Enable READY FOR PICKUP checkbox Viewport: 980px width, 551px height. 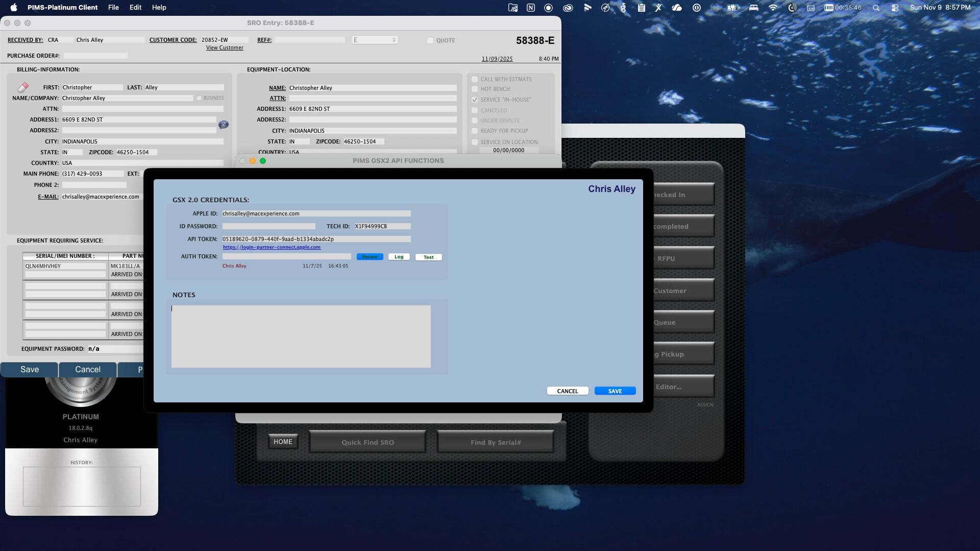tap(475, 131)
